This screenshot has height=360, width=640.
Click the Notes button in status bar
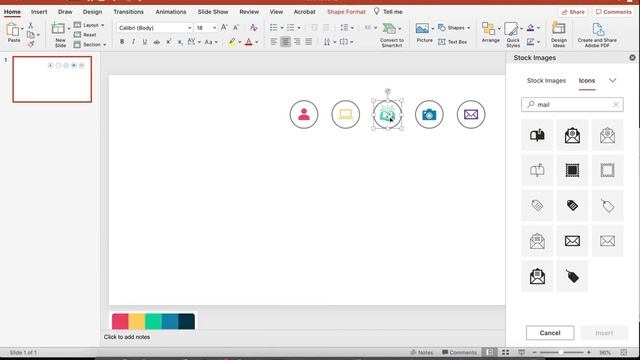click(x=422, y=352)
